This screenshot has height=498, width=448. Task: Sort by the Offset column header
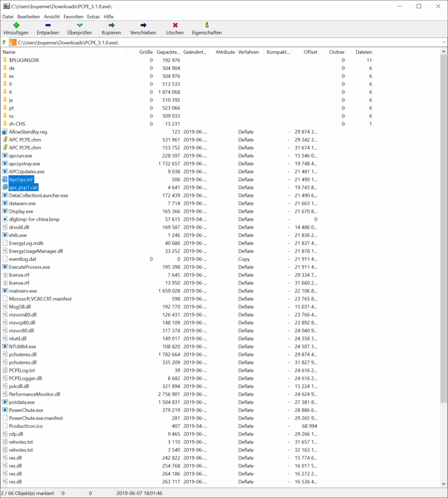[310, 52]
